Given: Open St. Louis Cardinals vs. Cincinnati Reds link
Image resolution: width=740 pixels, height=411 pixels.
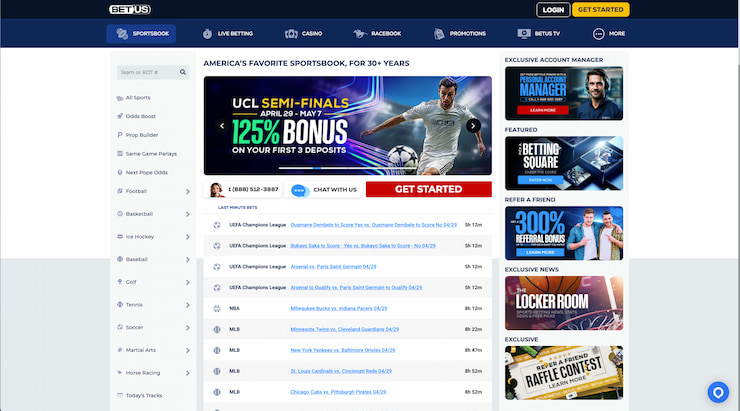Looking at the screenshot, I should point(341,371).
